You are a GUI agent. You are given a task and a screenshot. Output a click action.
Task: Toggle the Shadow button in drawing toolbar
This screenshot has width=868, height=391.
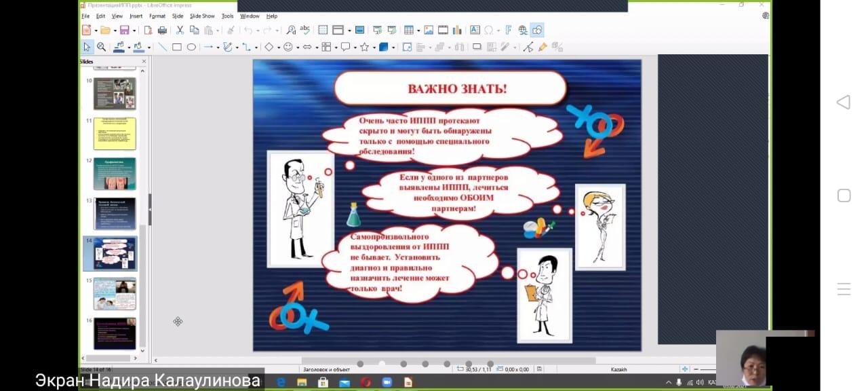pos(477,47)
